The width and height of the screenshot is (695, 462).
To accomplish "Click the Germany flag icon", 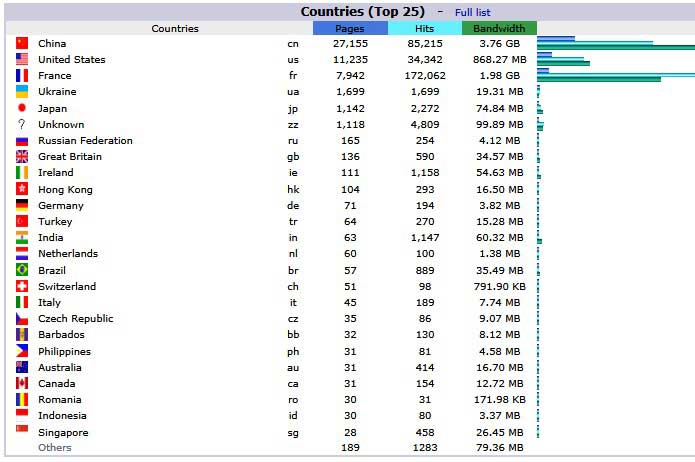I will pyautogui.click(x=22, y=205).
